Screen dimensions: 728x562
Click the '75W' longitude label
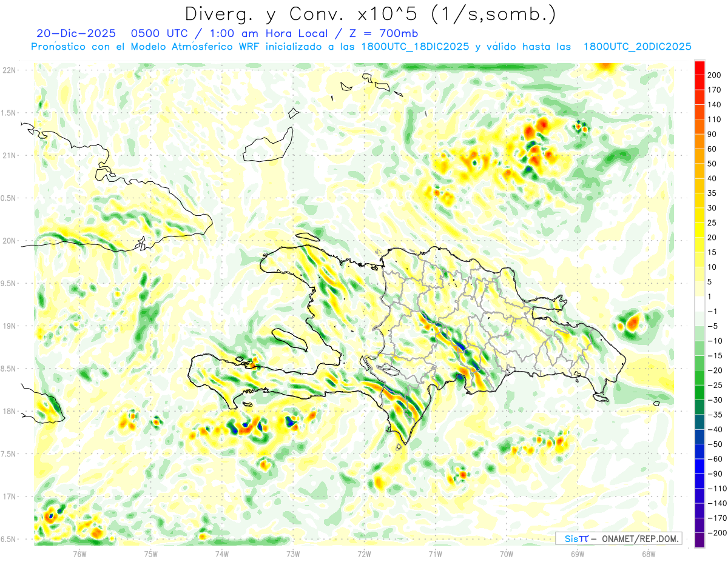[x=151, y=554]
